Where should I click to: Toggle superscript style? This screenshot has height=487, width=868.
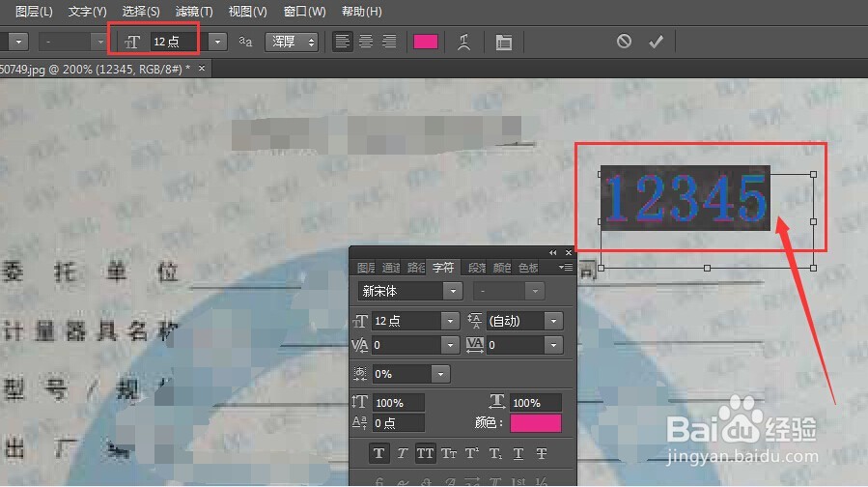[471, 453]
